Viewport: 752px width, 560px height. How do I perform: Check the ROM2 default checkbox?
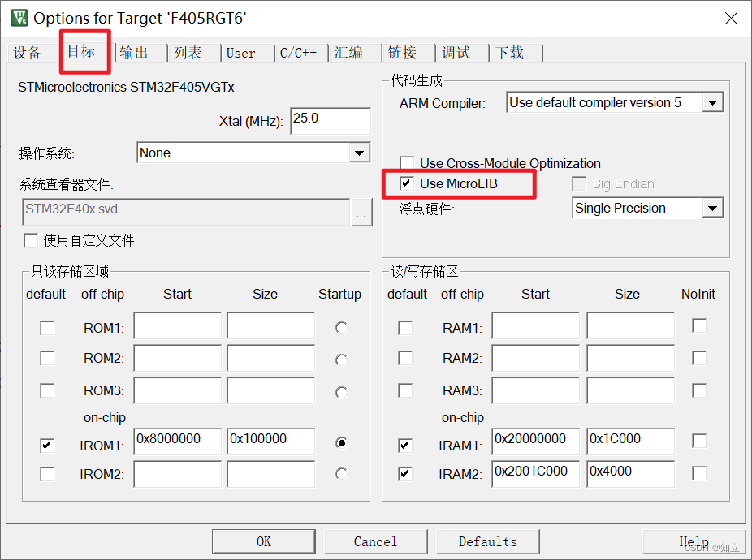coord(47,358)
